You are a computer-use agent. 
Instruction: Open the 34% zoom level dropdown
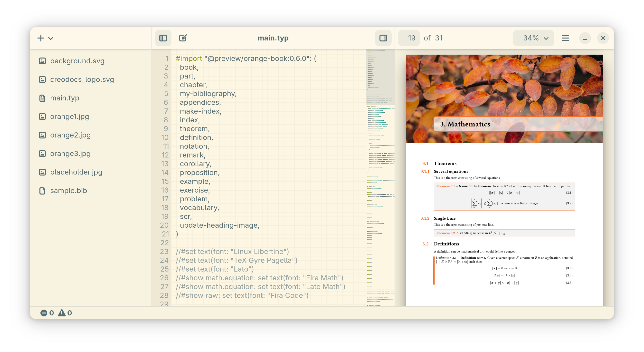tap(533, 38)
